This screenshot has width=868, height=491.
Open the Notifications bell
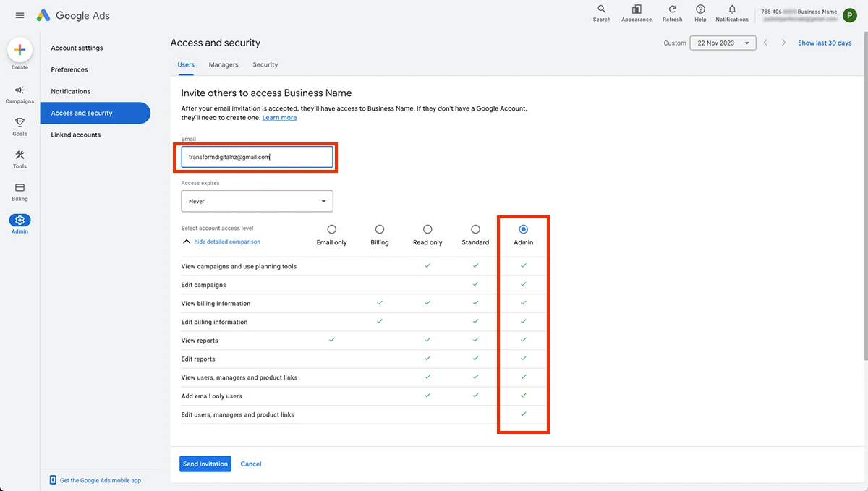tap(732, 13)
